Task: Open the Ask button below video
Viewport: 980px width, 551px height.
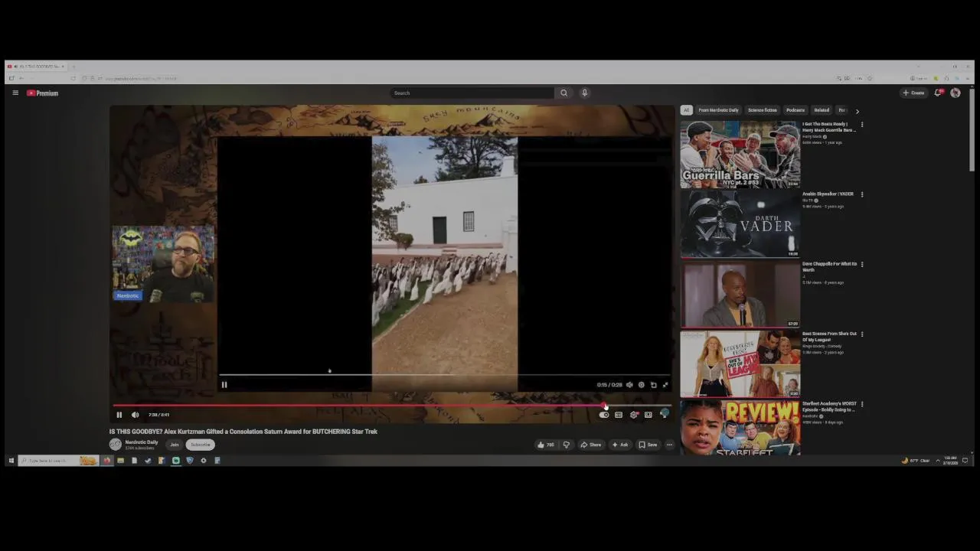Action: pos(620,445)
